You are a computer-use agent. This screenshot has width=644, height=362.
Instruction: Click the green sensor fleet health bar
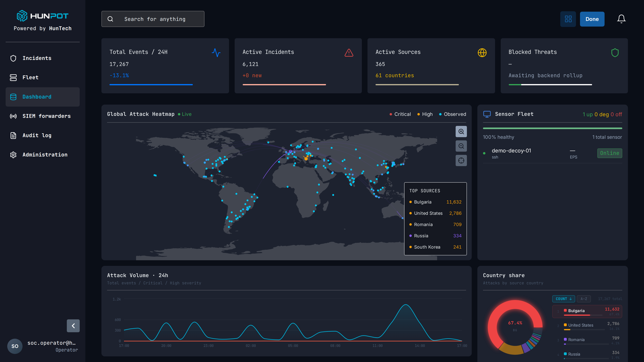coord(552,129)
